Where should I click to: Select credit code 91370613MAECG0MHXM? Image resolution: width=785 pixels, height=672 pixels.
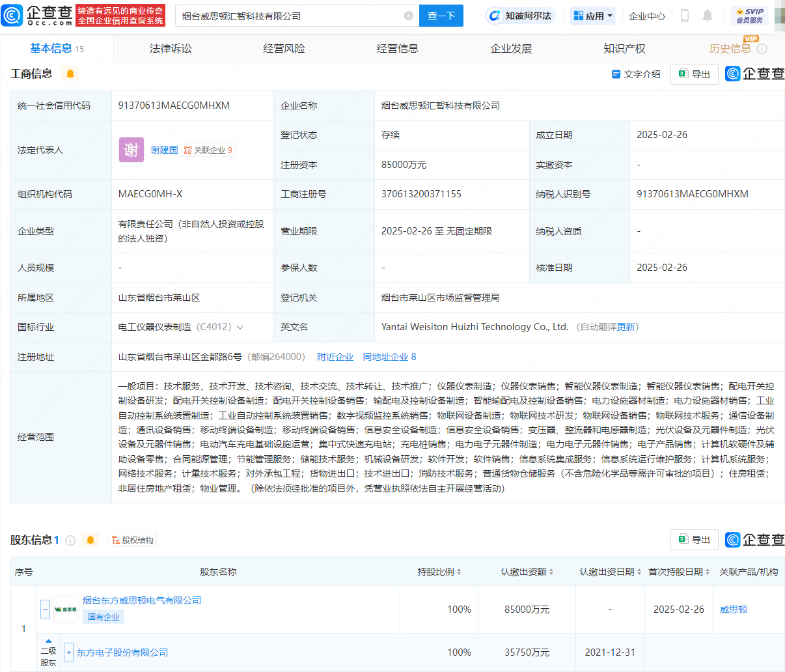pos(174,105)
